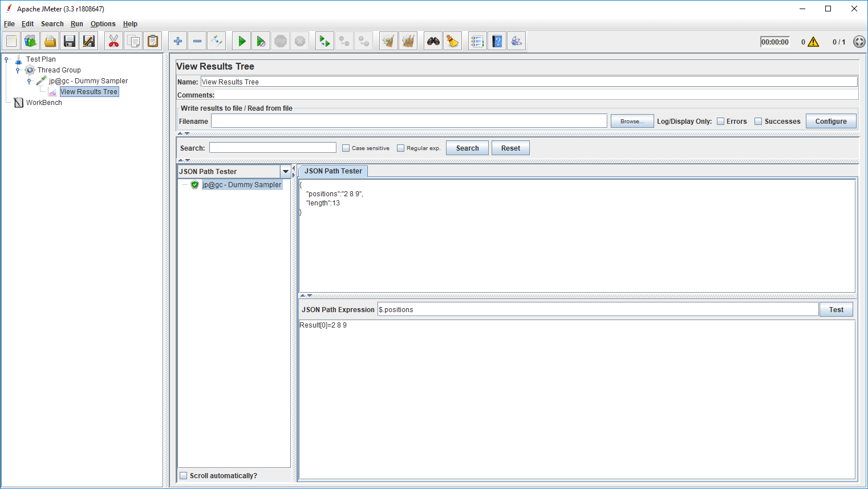Collapse the Test Plan node

6,59
